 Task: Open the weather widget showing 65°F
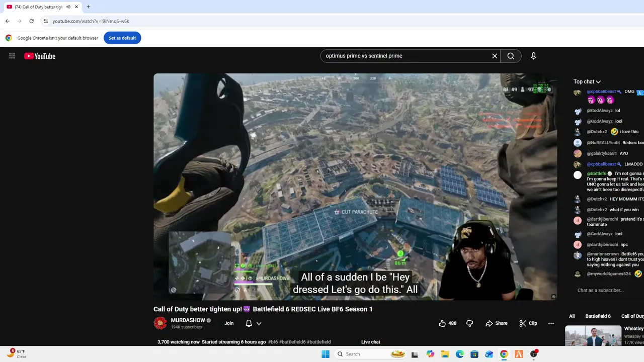pos(16,353)
